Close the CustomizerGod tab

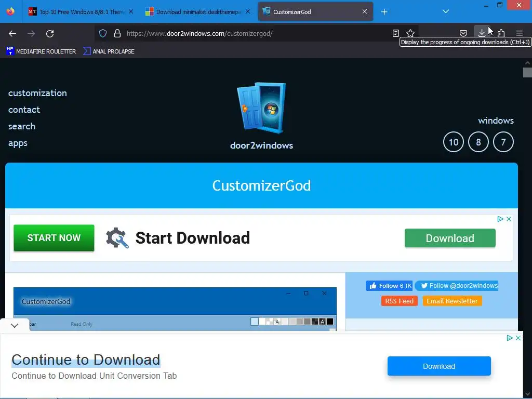(365, 11)
